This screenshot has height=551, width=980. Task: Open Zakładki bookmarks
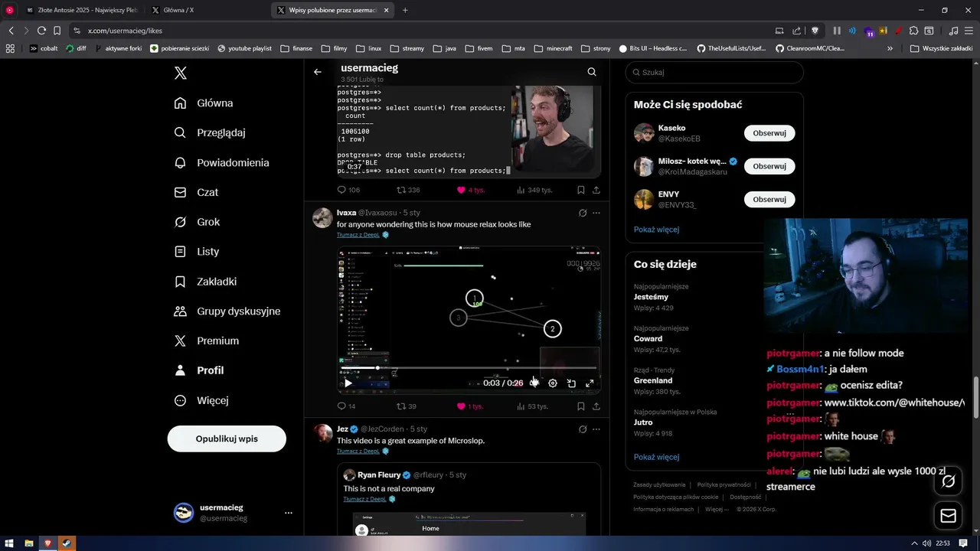tap(205, 282)
